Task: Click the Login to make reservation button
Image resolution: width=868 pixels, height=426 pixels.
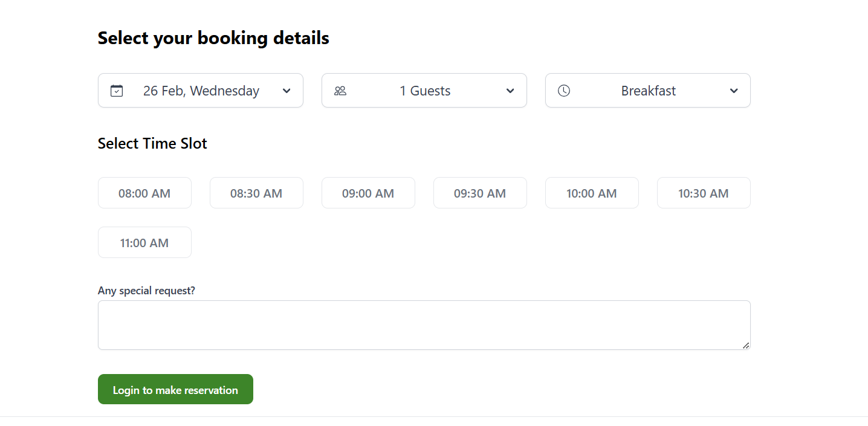Action: point(175,390)
